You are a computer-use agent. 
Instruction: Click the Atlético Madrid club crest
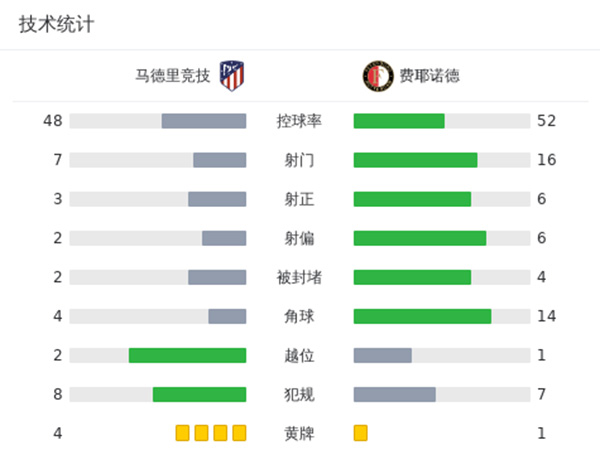232,76
